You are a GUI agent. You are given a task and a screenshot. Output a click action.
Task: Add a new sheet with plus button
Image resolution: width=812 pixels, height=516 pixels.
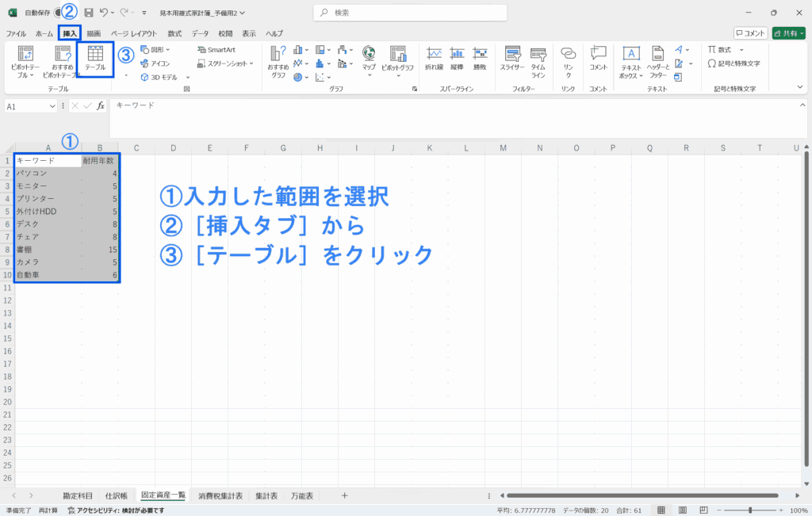(x=344, y=496)
